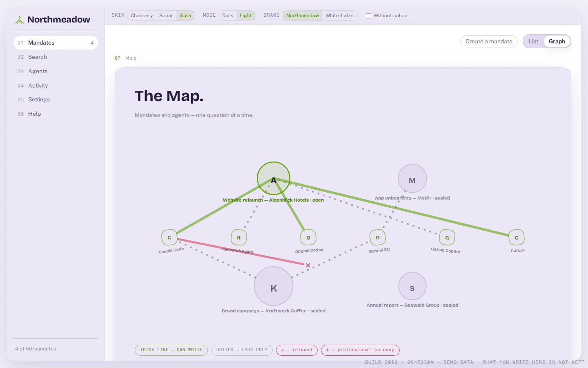Toggle the Without colour checkbox
The image size is (588, 368).
click(368, 16)
